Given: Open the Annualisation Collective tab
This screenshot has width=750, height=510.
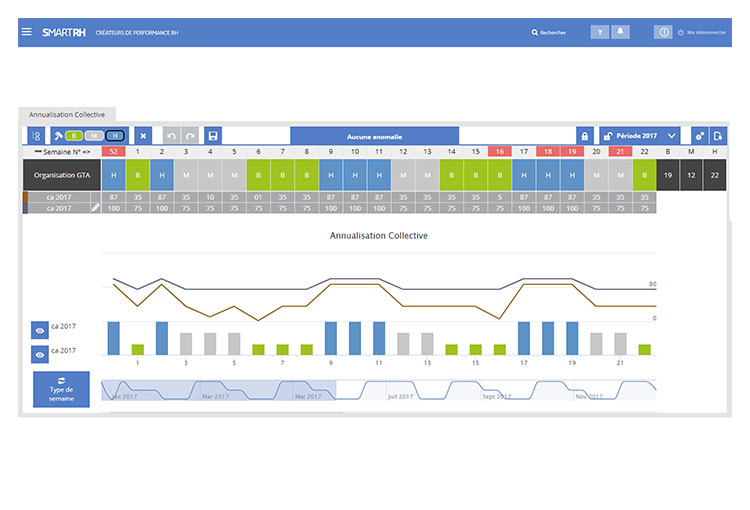Looking at the screenshot, I should (67, 115).
